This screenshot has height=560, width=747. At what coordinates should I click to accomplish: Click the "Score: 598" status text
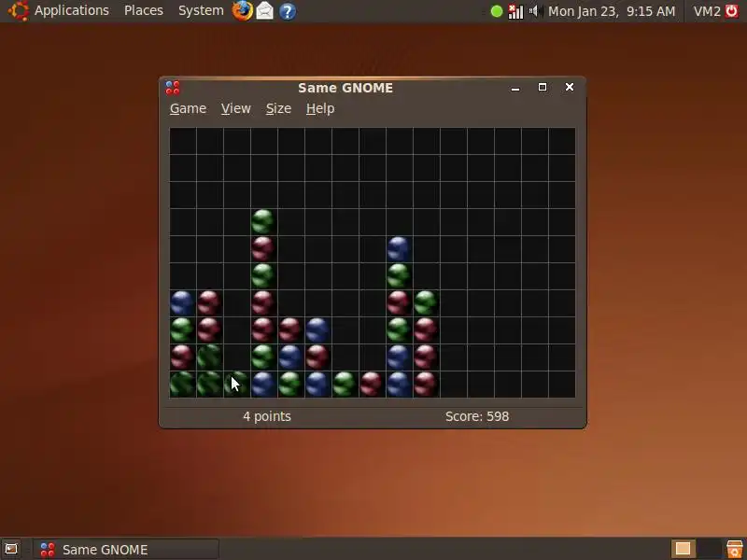(477, 416)
